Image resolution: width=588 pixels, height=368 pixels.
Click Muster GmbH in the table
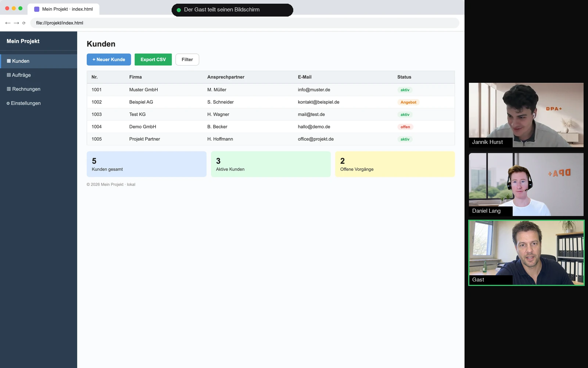coord(144,90)
